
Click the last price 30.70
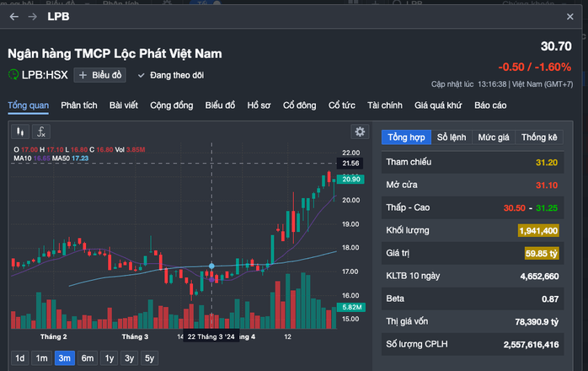556,46
